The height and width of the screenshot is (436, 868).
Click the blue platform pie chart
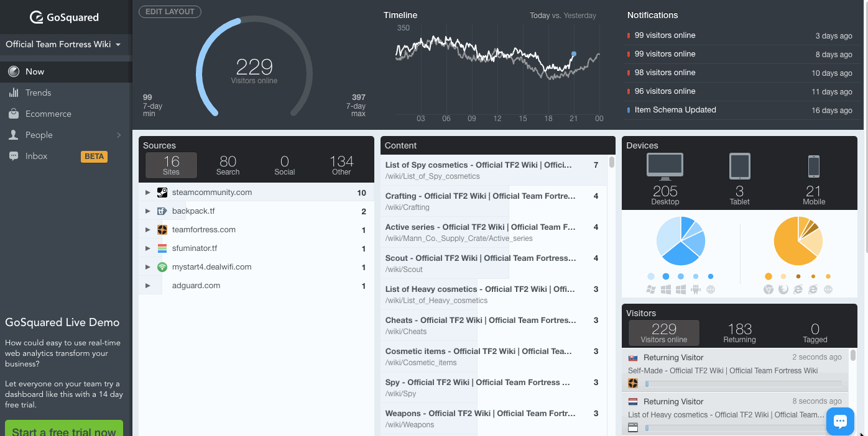681,241
